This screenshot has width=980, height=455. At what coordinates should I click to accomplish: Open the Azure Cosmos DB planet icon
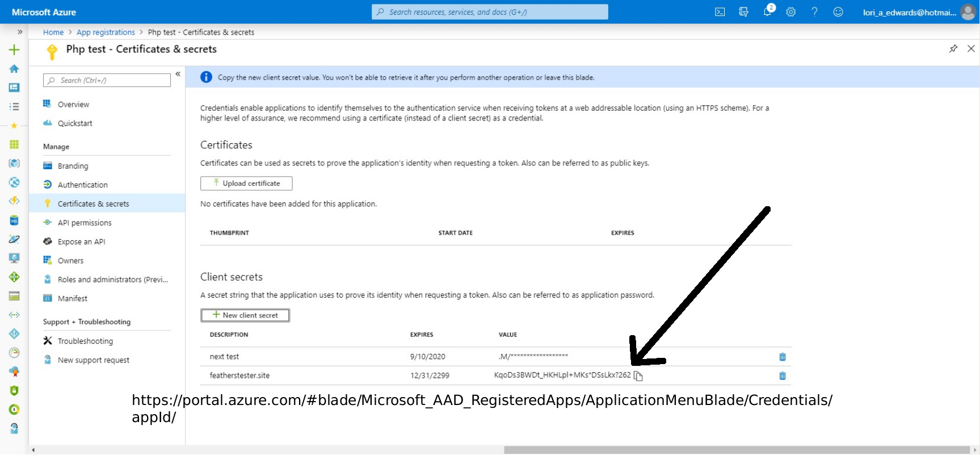(14, 239)
